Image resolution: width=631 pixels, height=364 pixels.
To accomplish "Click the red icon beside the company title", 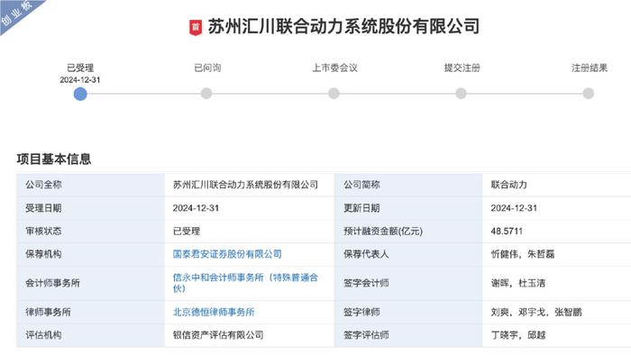I will click(x=196, y=27).
